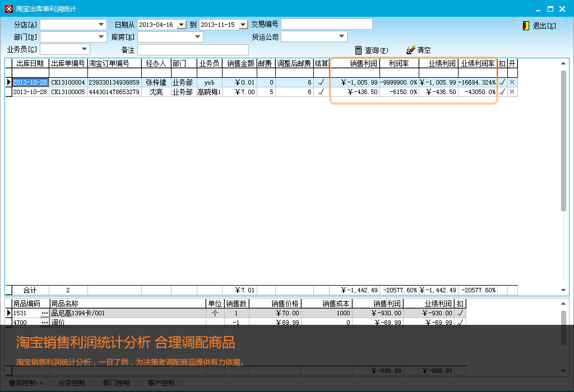Open the start date picker 2013-04-16
Viewport: 574px width, 392px height.
(x=182, y=25)
